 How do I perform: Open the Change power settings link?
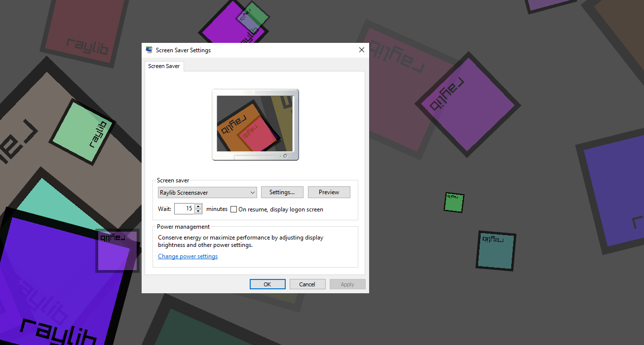(188, 256)
